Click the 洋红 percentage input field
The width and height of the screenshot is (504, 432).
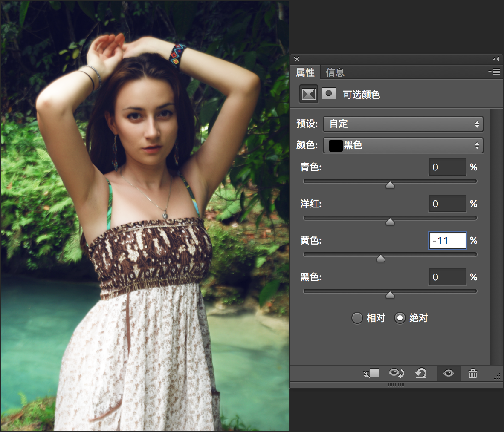coord(447,204)
